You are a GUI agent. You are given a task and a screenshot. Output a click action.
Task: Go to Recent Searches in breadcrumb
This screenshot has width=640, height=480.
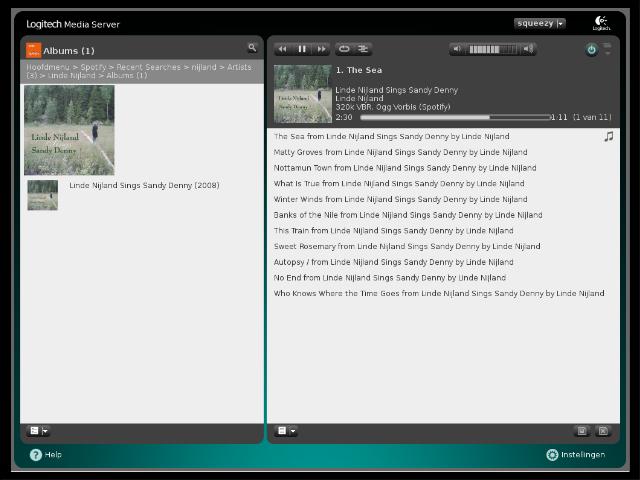click(148, 67)
